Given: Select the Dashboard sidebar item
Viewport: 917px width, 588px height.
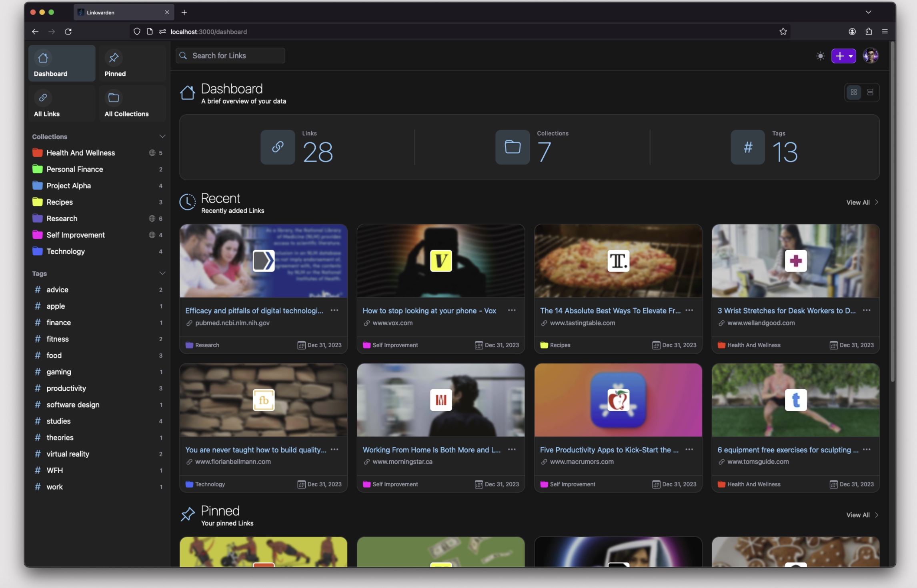Looking at the screenshot, I should tap(62, 64).
